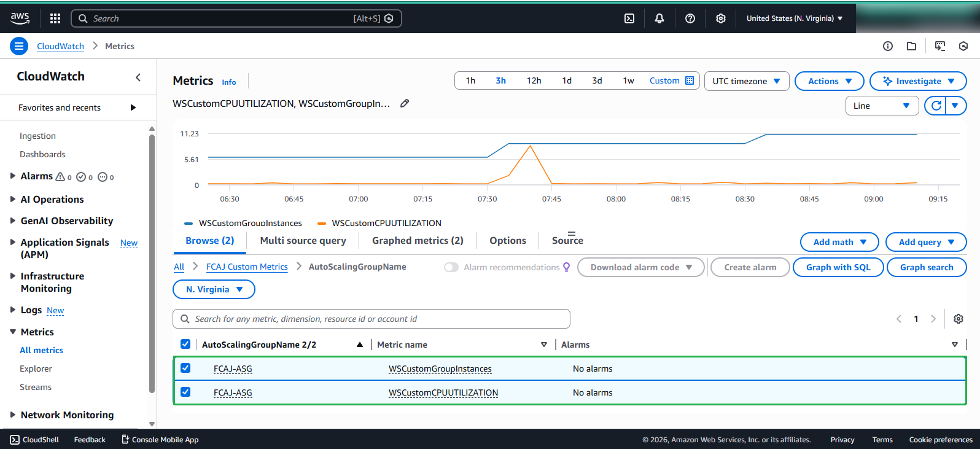Open the N. Virginia region filter dropdown
Viewport: 980px width, 449px height.
[x=214, y=289]
